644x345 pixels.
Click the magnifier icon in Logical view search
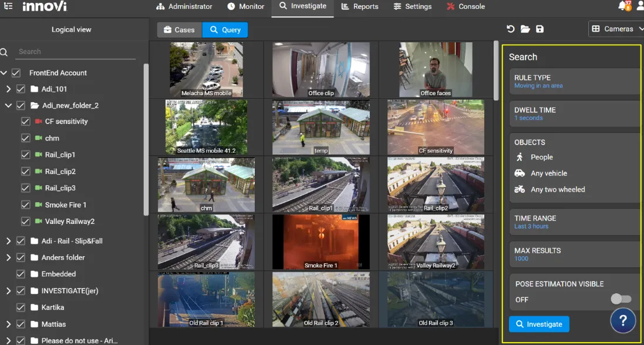pos(4,52)
